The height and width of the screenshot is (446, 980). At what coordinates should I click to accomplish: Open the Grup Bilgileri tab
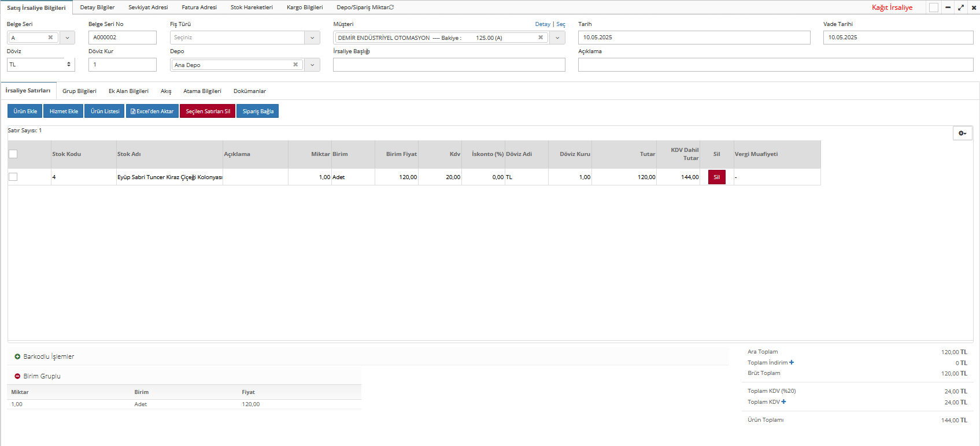click(79, 91)
